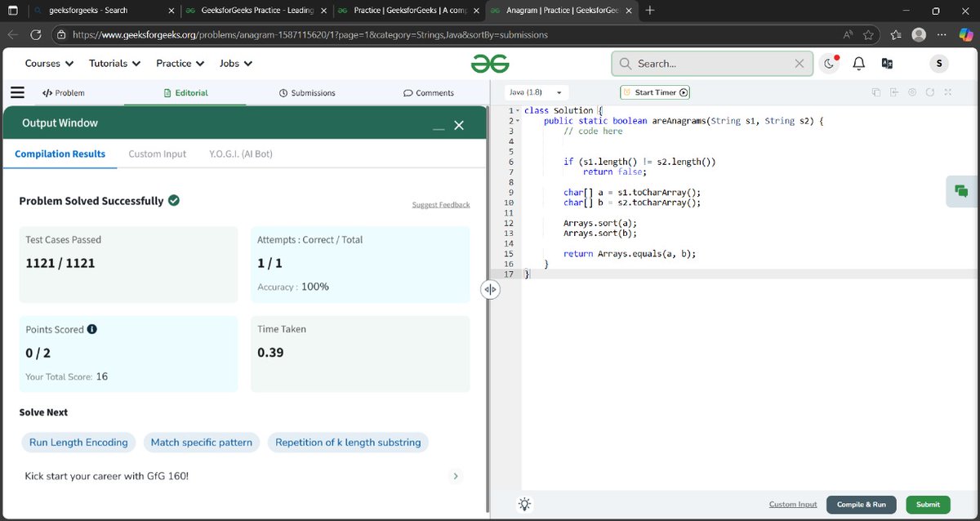Image resolution: width=980 pixels, height=521 pixels.
Task: Click 'Arrays.sort(a);' code line
Action: pos(599,223)
